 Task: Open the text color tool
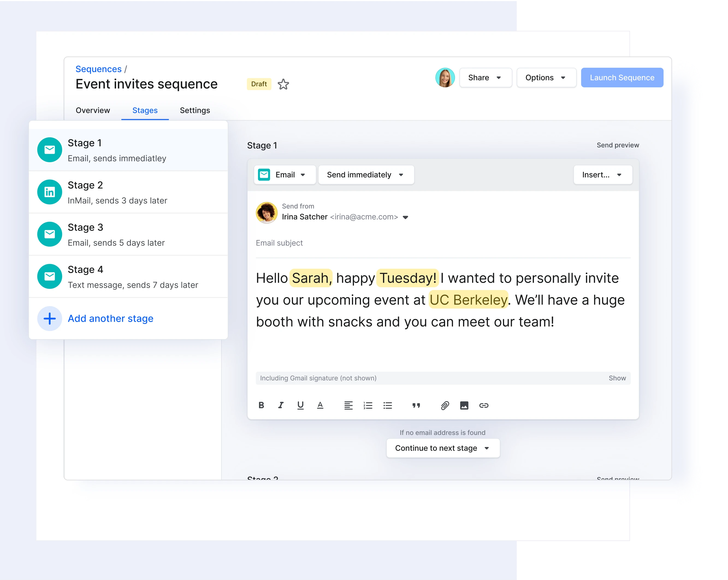pos(320,405)
